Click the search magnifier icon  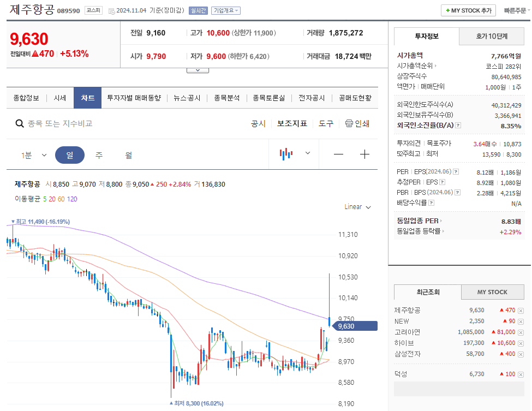click(20, 123)
